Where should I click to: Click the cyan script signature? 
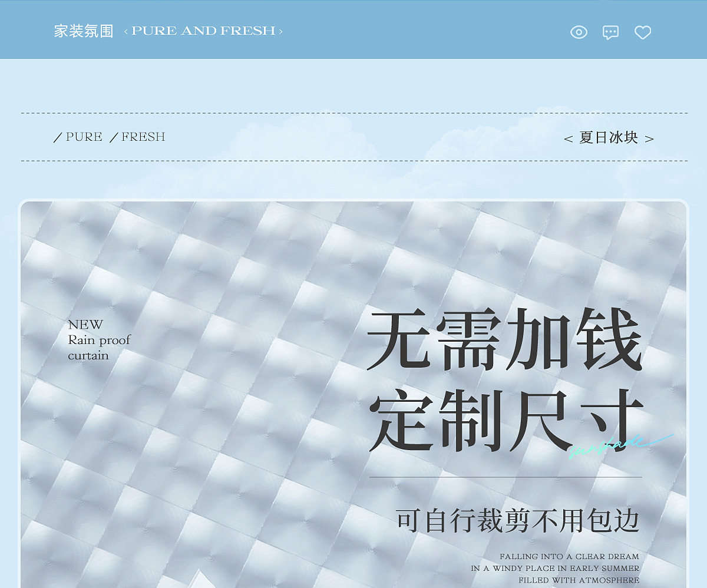tap(621, 446)
